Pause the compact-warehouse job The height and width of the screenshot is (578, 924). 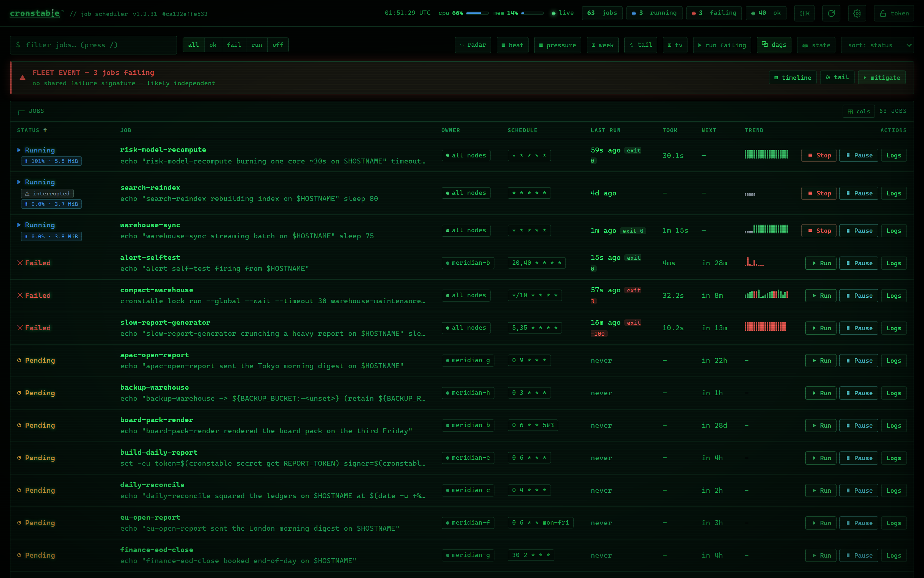click(859, 296)
